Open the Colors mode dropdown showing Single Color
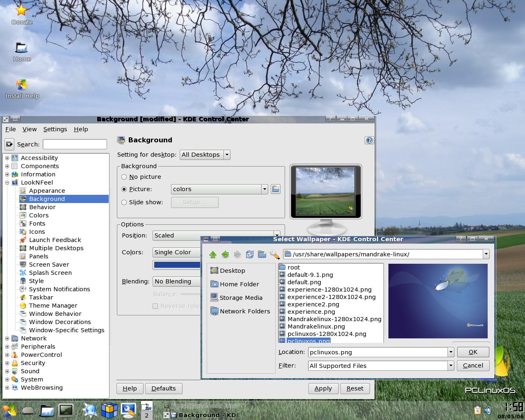 (177, 252)
